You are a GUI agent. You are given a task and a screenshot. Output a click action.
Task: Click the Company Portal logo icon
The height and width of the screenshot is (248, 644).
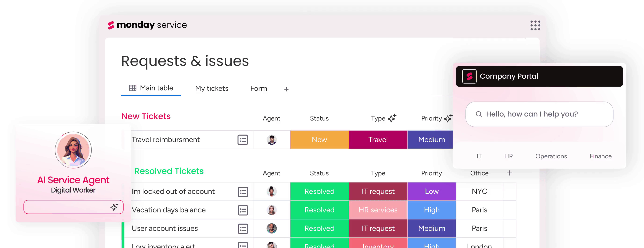click(x=469, y=76)
